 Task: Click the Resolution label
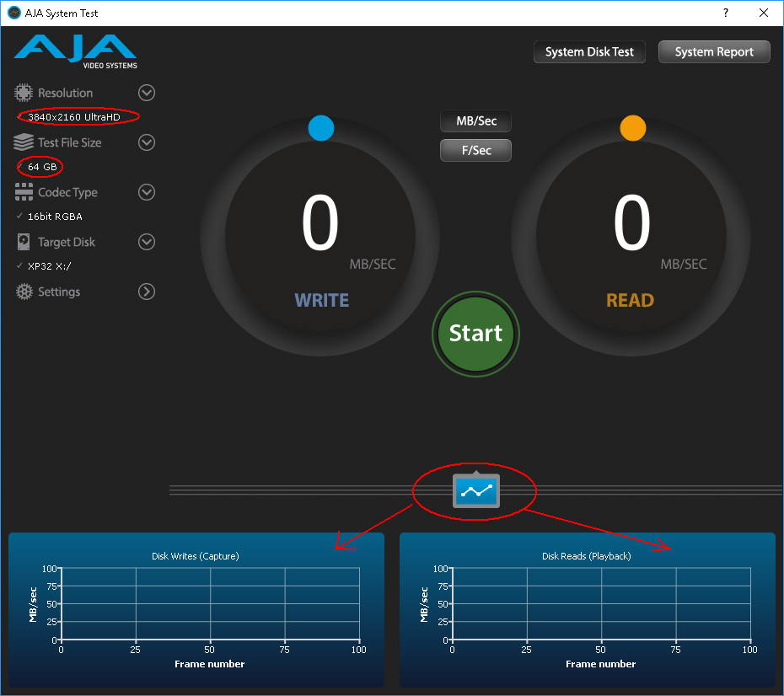point(66,93)
